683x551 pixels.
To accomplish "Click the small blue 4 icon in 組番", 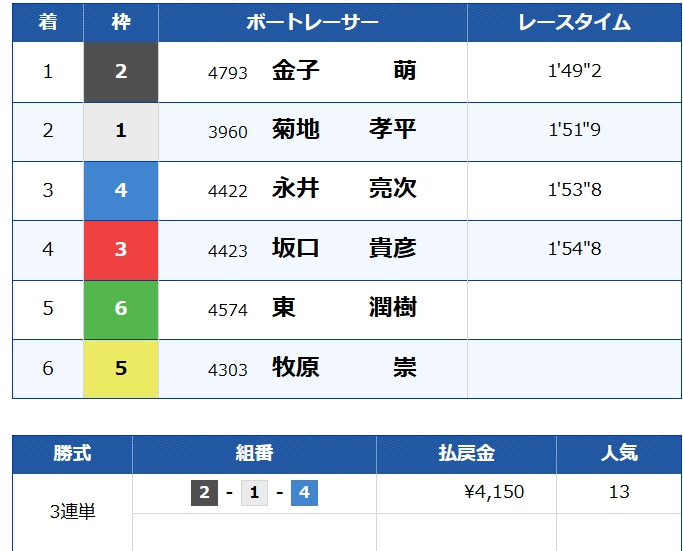I will (304, 493).
